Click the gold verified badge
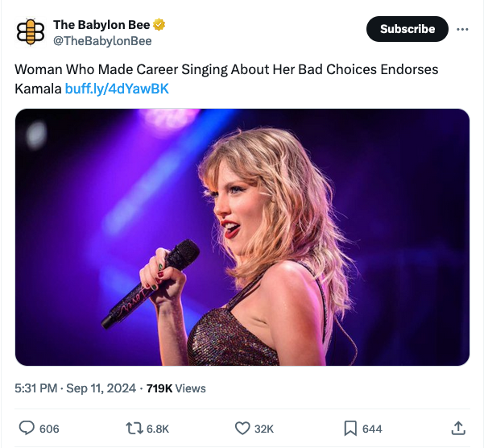The image size is (484, 448). tap(159, 26)
